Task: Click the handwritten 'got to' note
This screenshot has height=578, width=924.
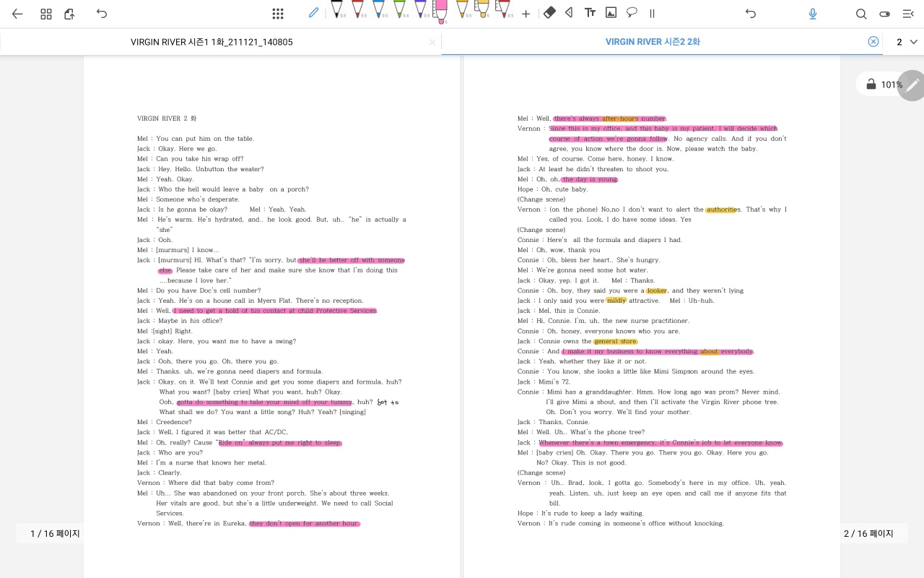Action: point(388,402)
